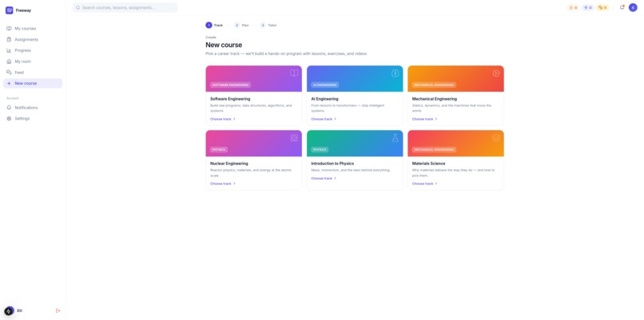Click the log out icon beside Bill
This screenshot has height=320, width=644.
coord(58,311)
